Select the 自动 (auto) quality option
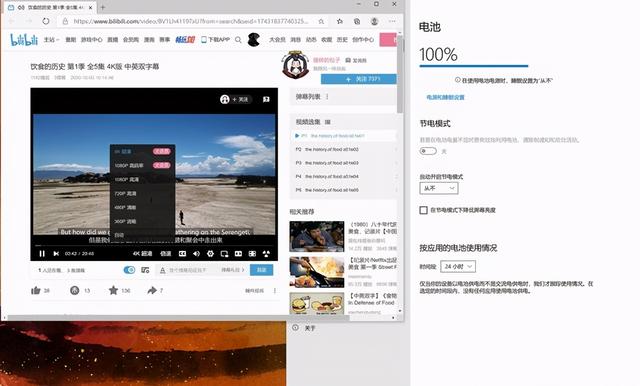 (x=142, y=235)
